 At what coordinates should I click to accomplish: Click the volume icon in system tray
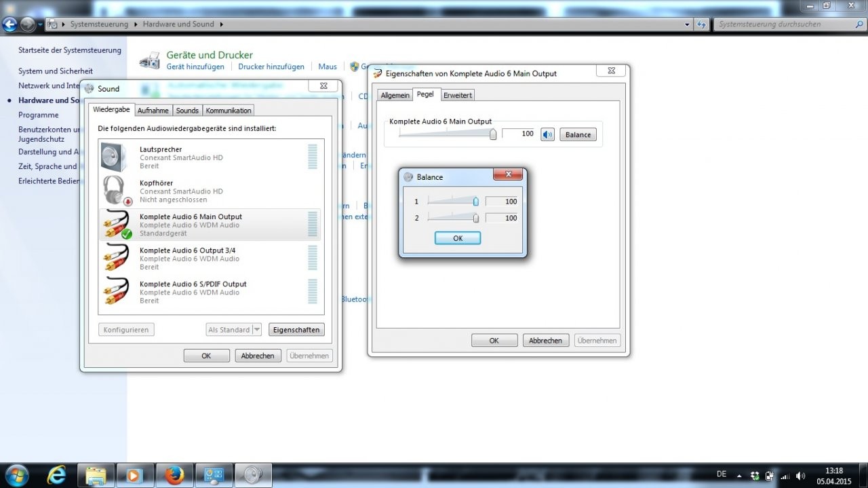coord(801,476)
